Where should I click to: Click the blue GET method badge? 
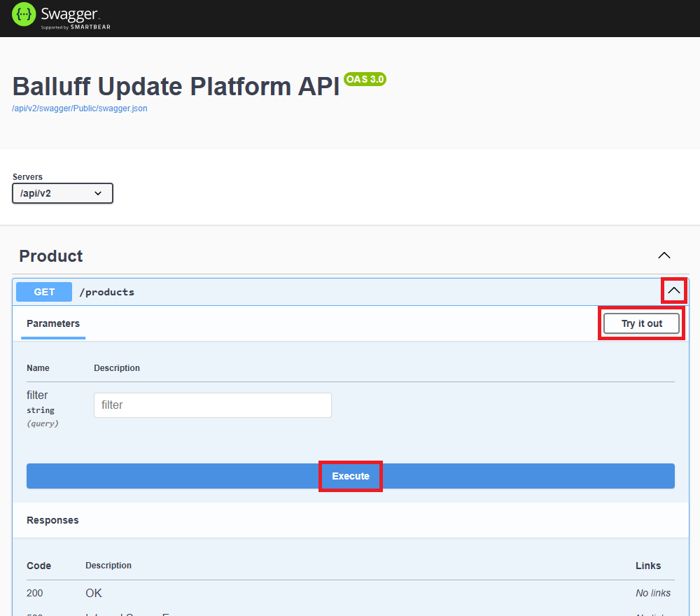pyautogui.click(x=44, y=292)
